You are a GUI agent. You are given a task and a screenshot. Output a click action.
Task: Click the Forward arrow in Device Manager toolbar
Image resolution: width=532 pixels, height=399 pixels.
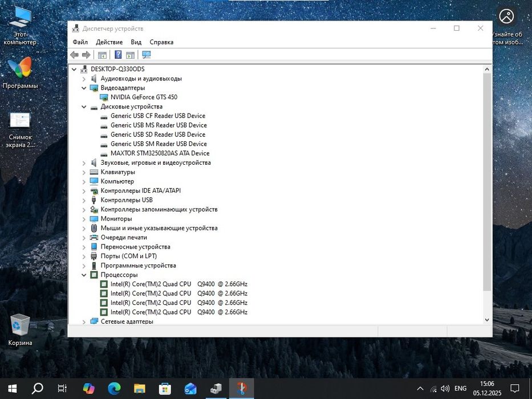[86, 55]
